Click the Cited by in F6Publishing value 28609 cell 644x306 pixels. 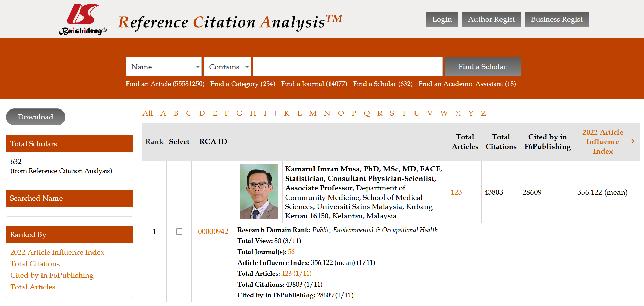[547, 192]
